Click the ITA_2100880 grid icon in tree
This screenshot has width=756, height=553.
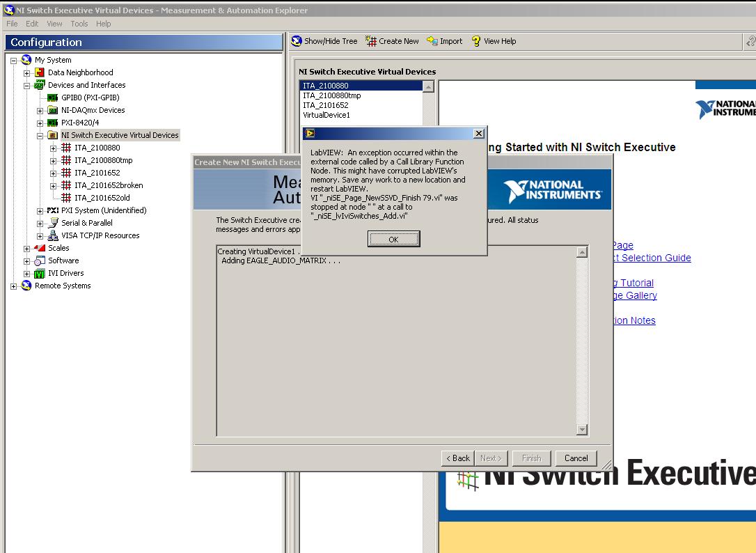[66, 148]
